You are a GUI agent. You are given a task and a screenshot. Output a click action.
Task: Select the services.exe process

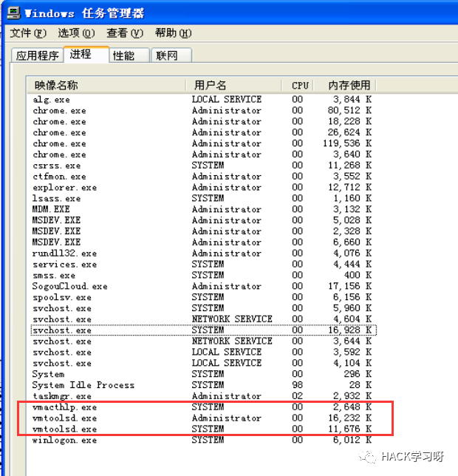click(x=203, y=264)
